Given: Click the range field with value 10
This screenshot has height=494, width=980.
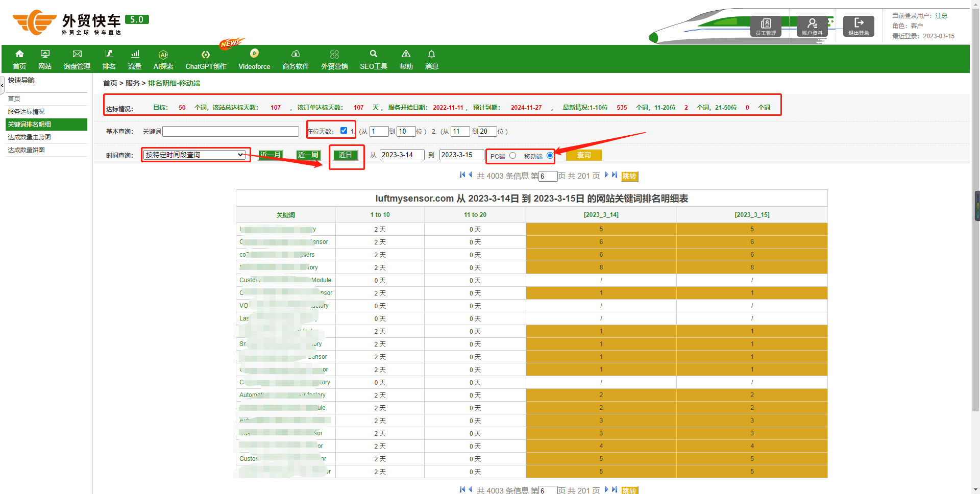Looking at the screenshot, I should point(406,131).
